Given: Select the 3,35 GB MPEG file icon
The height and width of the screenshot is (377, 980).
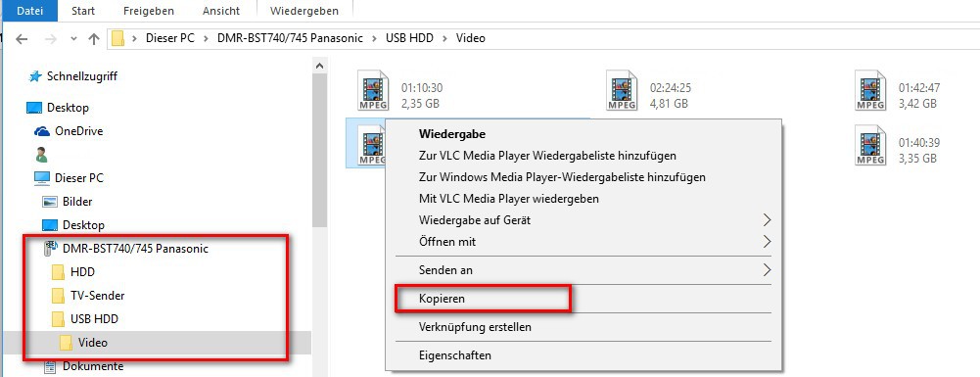Looking at the screenshot, I should coord(870,145).
